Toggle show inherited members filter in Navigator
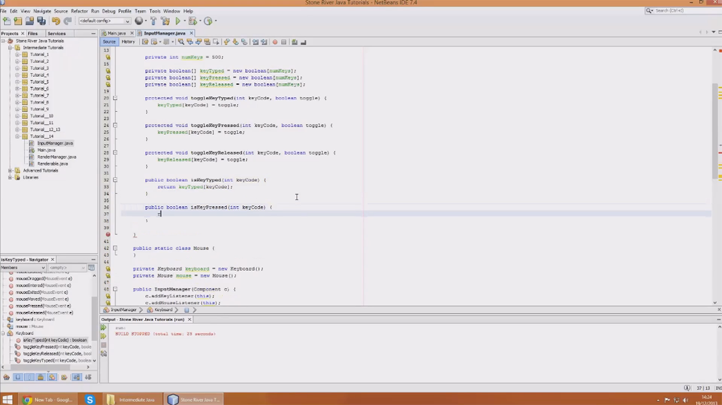 (x=6, y=377)
